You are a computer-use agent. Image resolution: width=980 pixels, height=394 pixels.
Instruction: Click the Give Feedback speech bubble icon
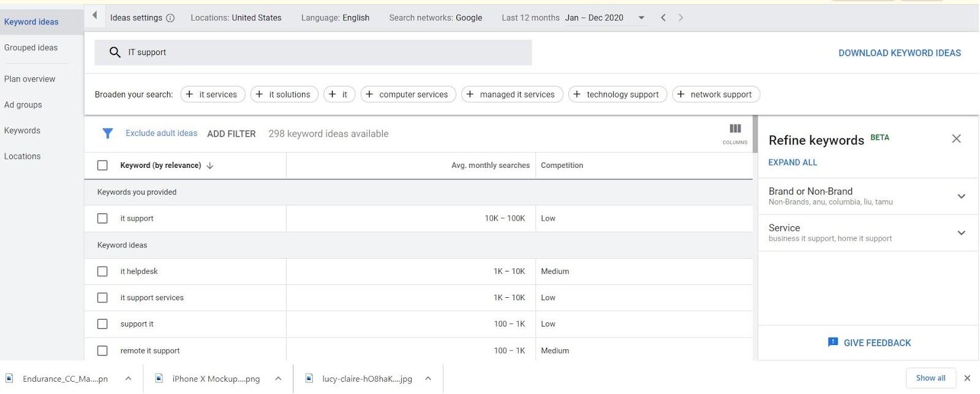coord(833,343)
